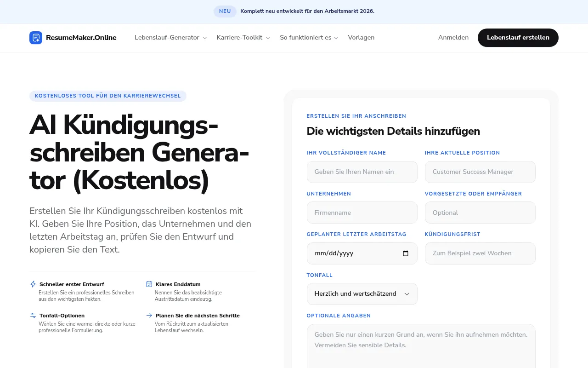Screen dimensions: 588x368
Task: Click Planen Sie die nächsten Schritte title
Action: click(x=198, y=316)
